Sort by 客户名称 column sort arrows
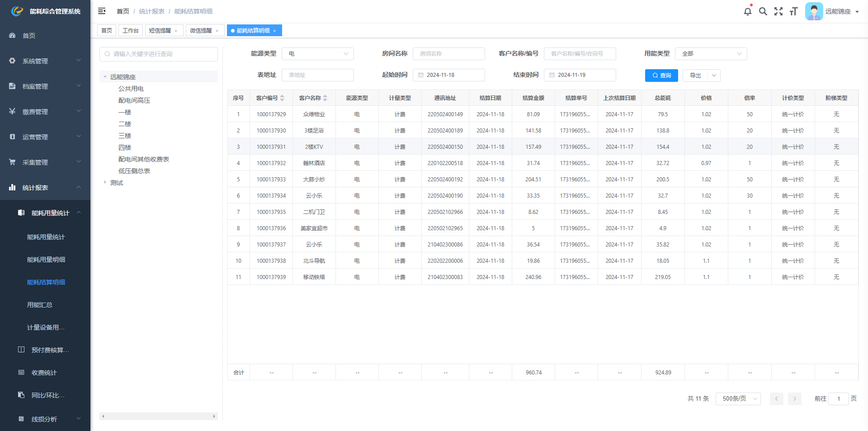This screenshot has height=431, width=868. tap(325, 98)
